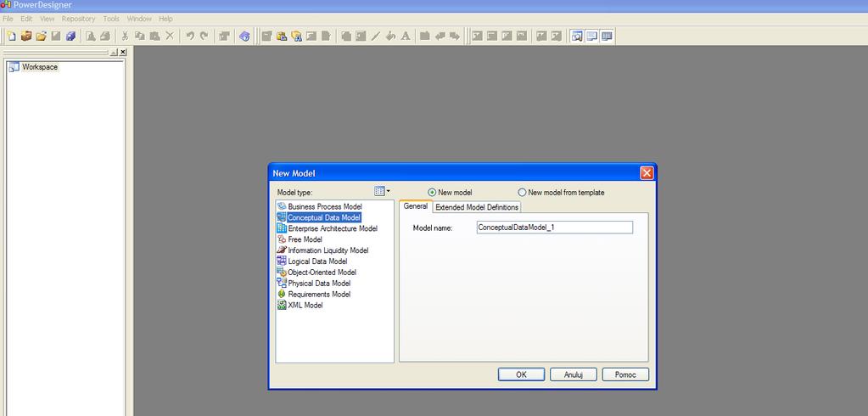Viewport: 868px width, 416px height.
Task: Select Information Liquidity Model
Action: click(x=323, y=250)
